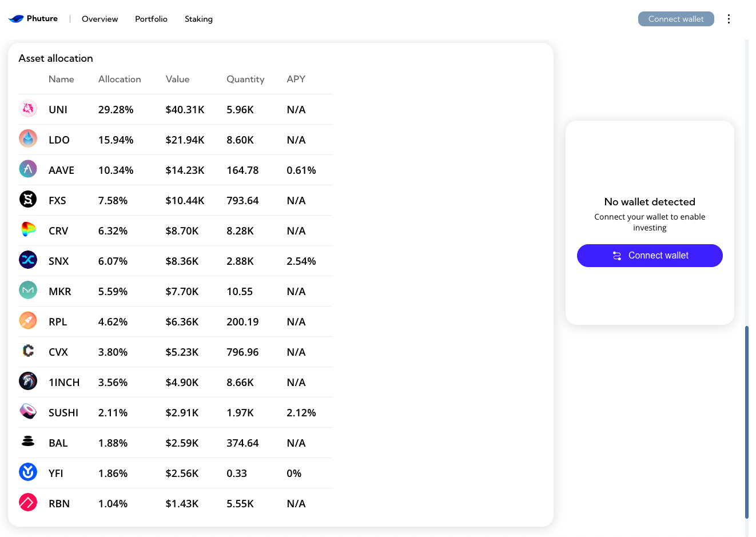This screenshot has height=537, width=756.
Task: Open the three-dot overflow menu
Action: (x=729, y=18)
